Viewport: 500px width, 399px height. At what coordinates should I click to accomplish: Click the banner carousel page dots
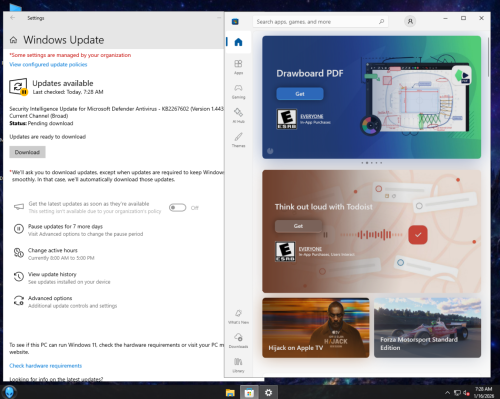click(x=372, y=163)
